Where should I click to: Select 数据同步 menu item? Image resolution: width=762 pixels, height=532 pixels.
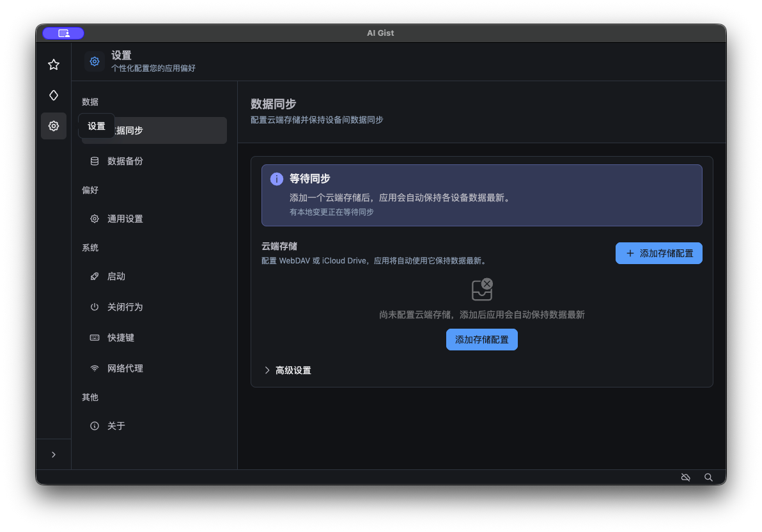154,130
